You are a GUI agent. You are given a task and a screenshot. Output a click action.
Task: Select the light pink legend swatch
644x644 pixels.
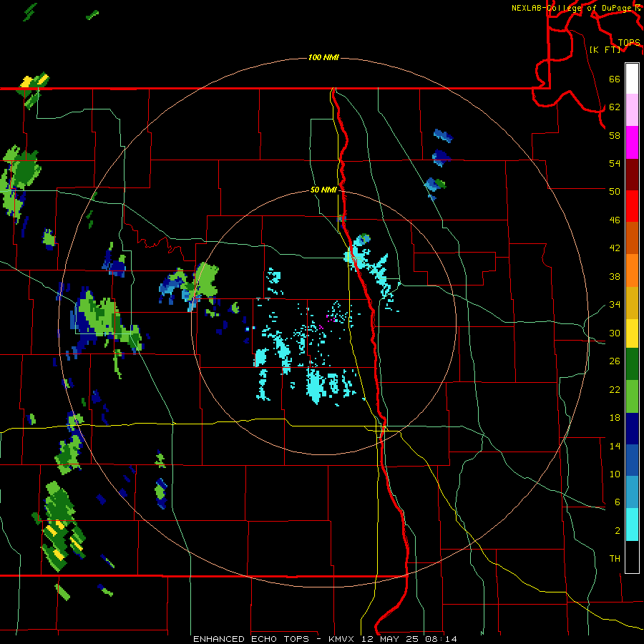(632, 109)
